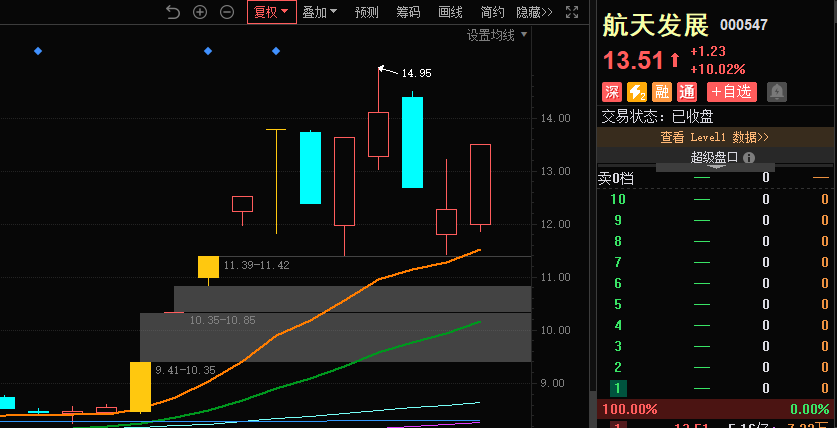Open the 查看 Level1 数据>> link
The image size is (837, 428).
[714, 137]
